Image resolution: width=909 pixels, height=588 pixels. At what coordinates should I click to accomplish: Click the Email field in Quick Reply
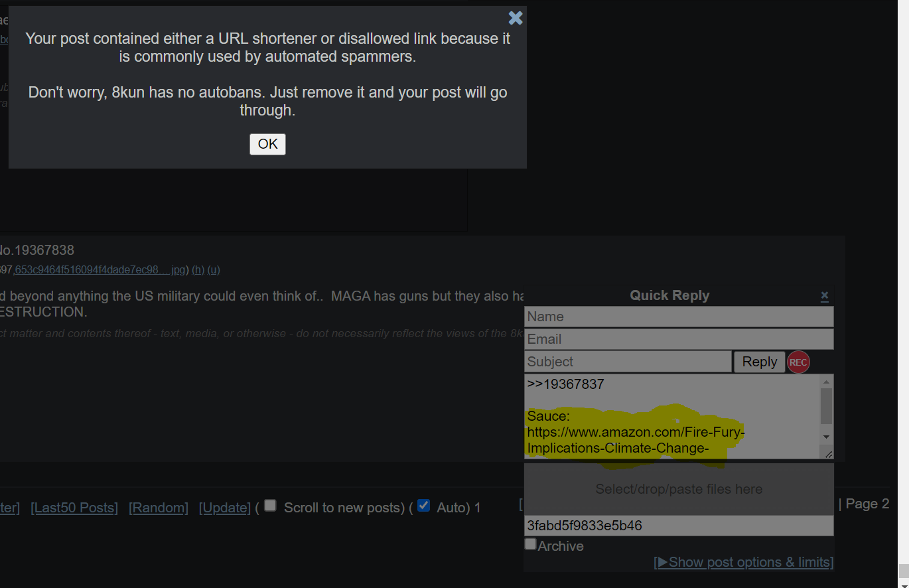[x=679, y=339]
